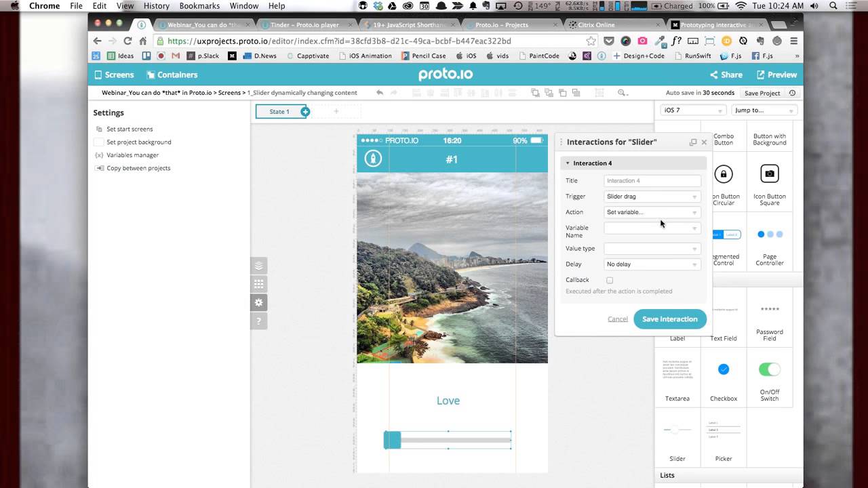
Task: Open the Screens tab
Action: (114, 75)
